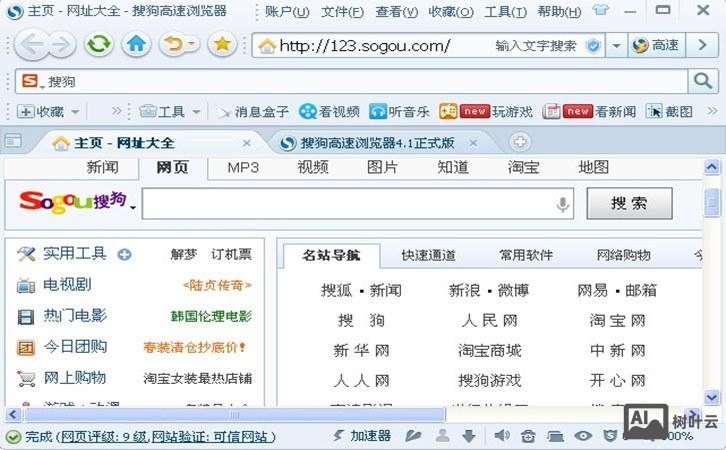Click the address bar go arrow button
Image resolution: width=726 pixels, height=450 pixels.
pyautogui.click(x=702, y=45)
